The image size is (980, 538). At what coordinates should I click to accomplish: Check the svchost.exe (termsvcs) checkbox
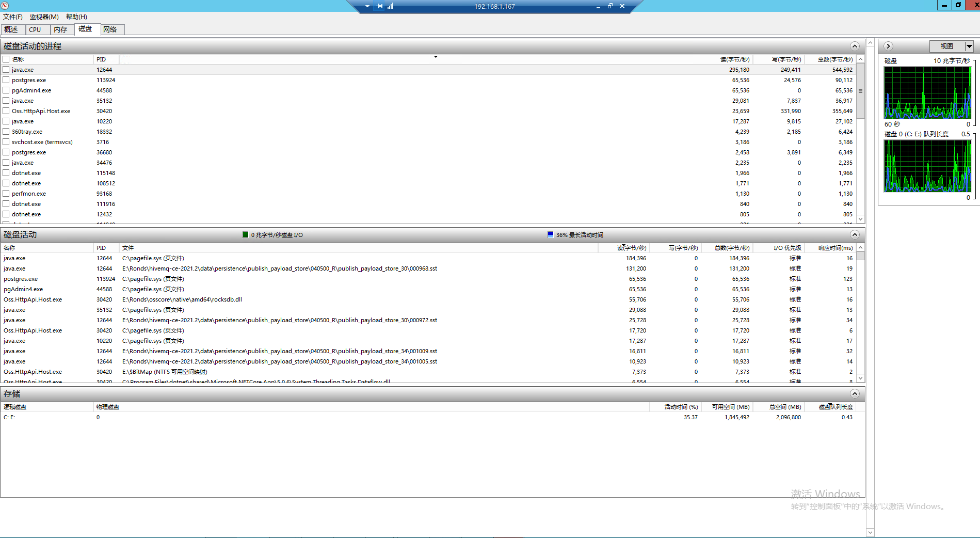(x=6, y=142)
